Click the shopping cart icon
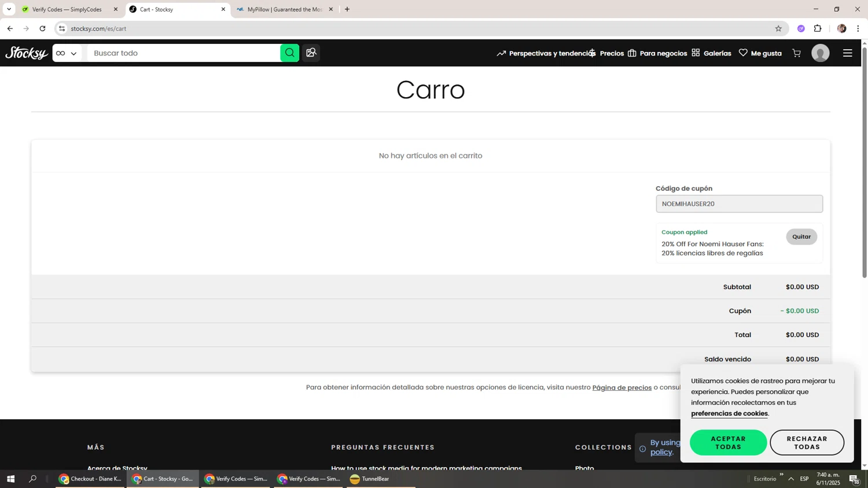 797,53
